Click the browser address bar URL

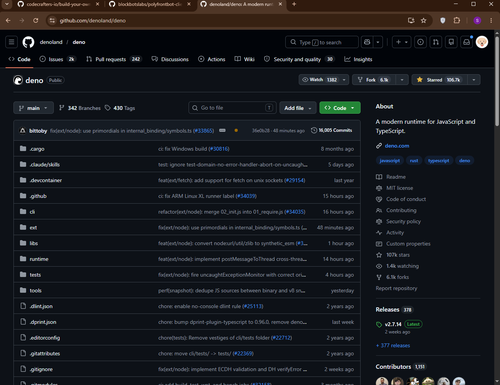[93, 21]
